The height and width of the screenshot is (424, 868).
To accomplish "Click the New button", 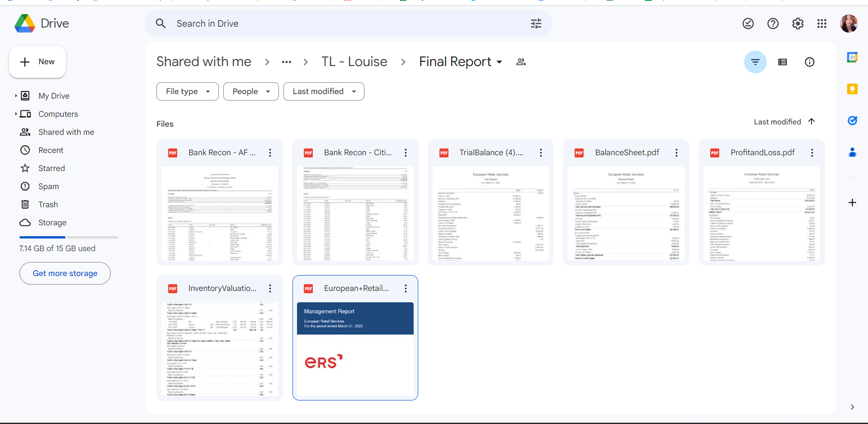I will point(38,62).
